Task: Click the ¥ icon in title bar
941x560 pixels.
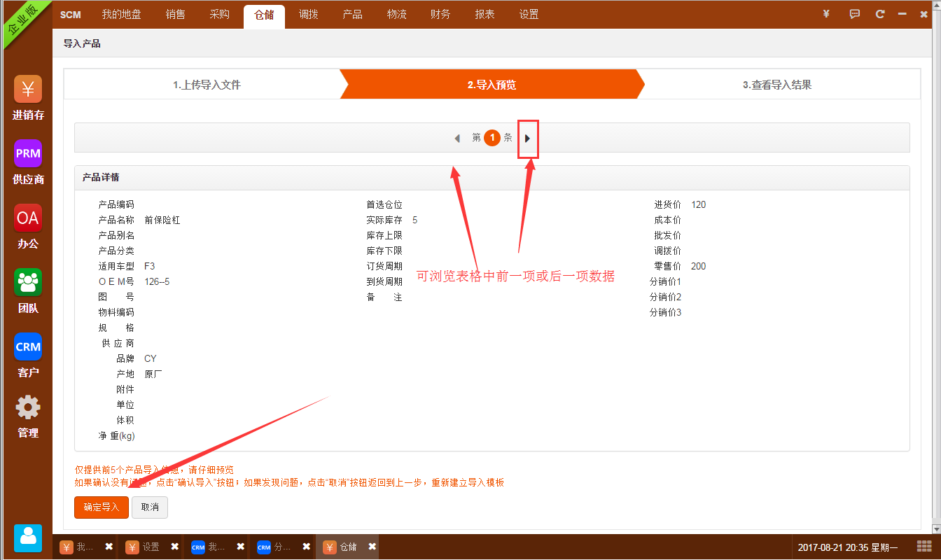Action: coord(827,14)
